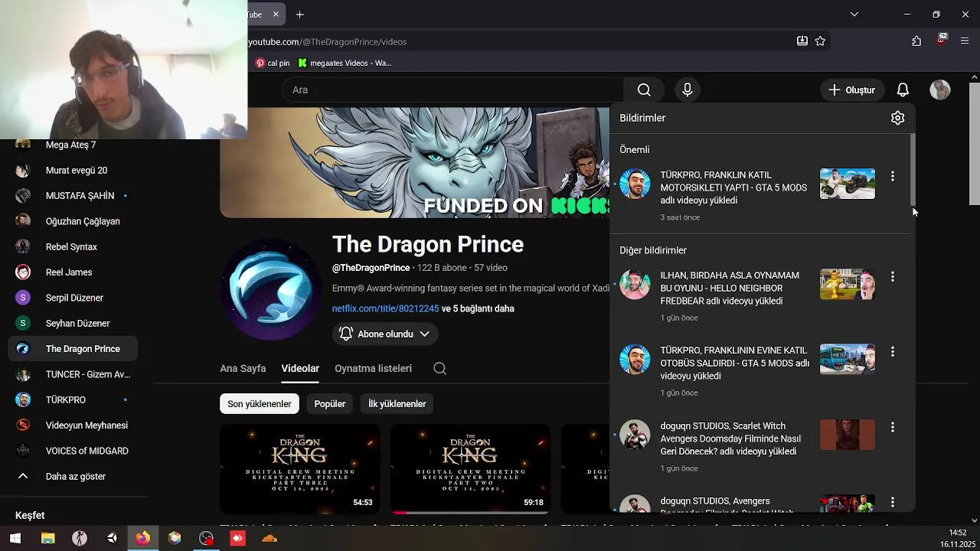Click the notifications bell icon
This screenshot has height=551, width=980.
[x=903, y=90]
